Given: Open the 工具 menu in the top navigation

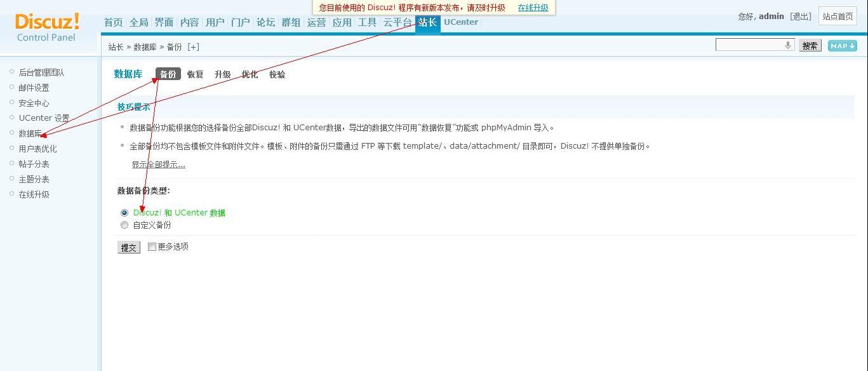Looking at the screenshot, I should point(367,21).
